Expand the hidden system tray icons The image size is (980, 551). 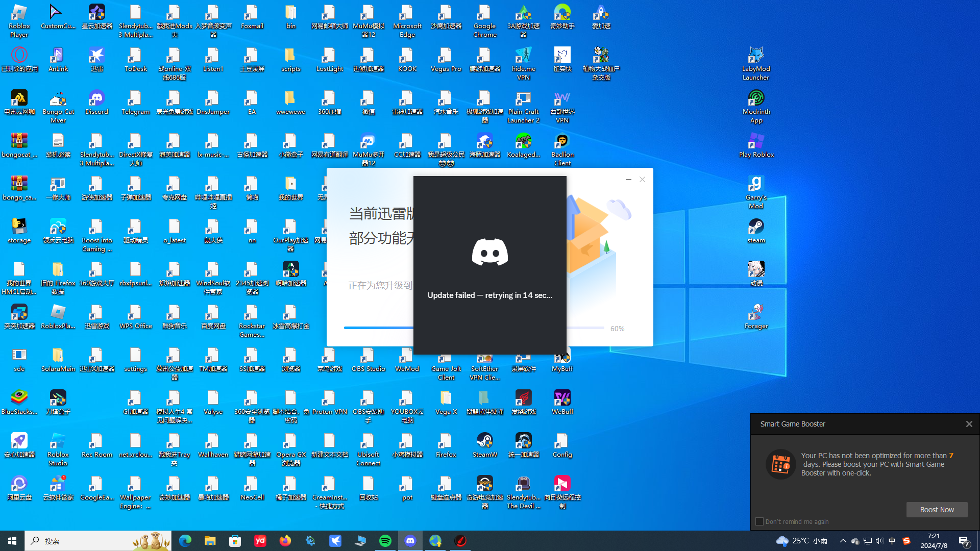click(x=843, y=541)
